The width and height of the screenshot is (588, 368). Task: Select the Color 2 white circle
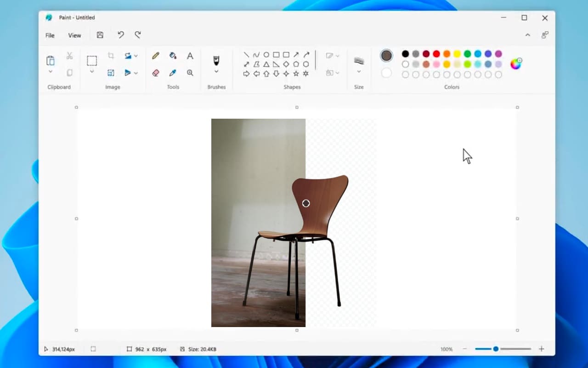tap(386, 73)
